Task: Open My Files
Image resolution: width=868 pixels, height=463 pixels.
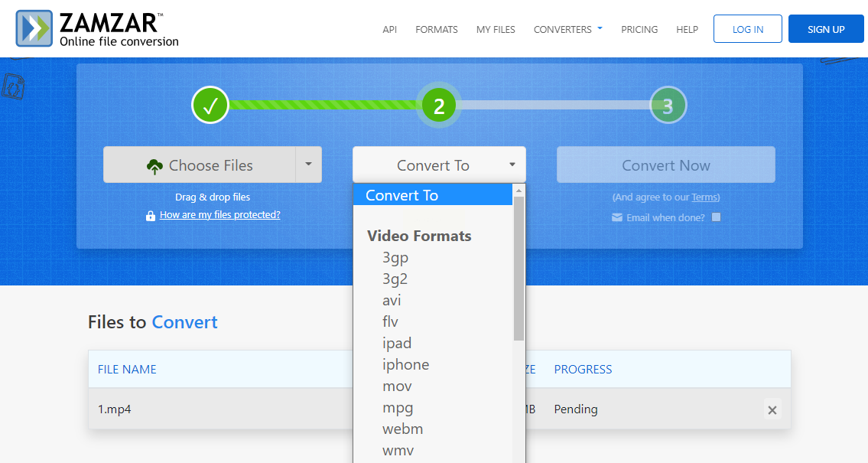Action: click(x=496, y=29)
